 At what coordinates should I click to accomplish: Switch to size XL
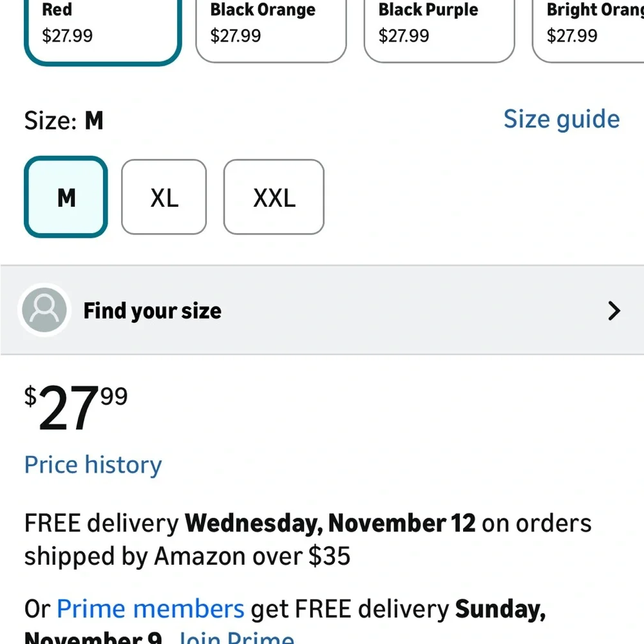164,197
